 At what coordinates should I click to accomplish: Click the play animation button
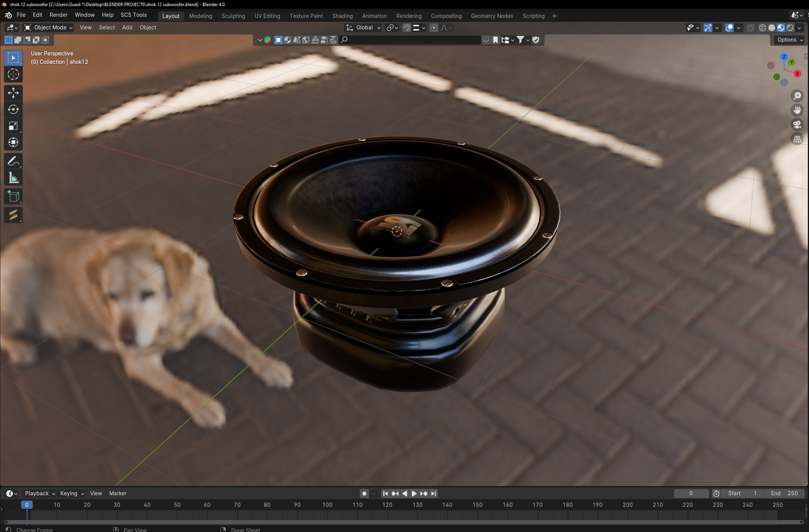tap(414, 493)
